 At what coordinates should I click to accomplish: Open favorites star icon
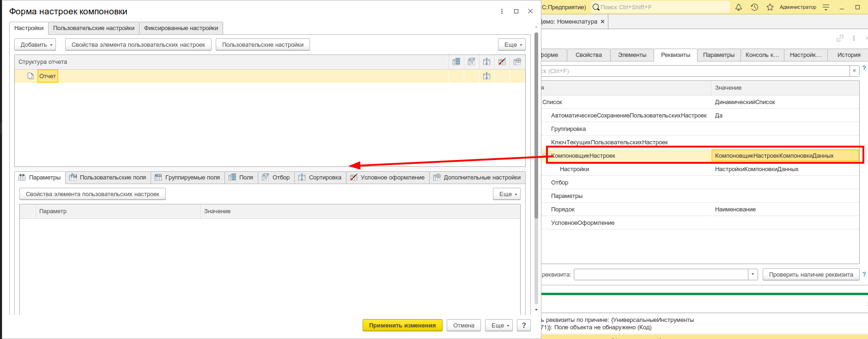pos(770,7)
